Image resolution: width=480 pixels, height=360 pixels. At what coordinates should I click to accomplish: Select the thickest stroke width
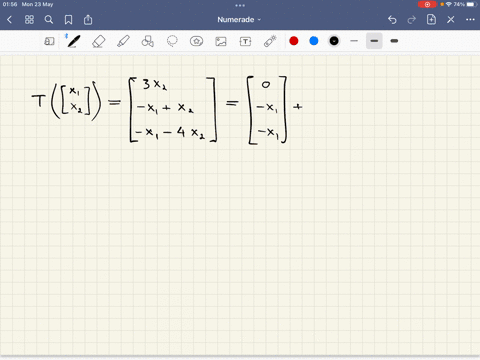coord(394,41)
